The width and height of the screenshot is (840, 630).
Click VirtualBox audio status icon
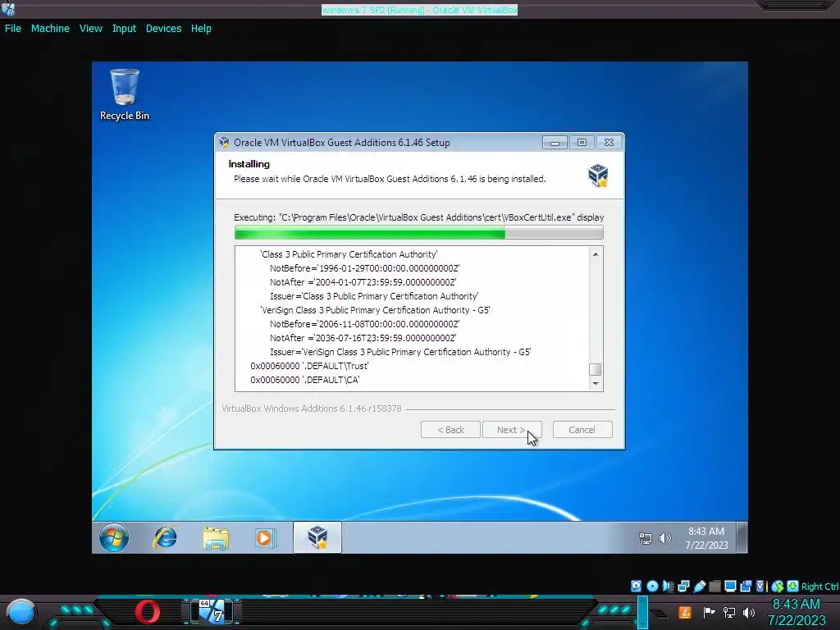(668, 586)
